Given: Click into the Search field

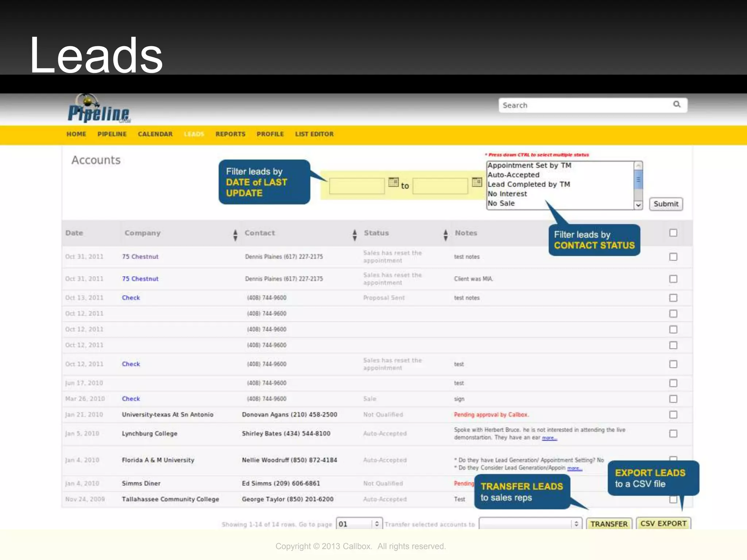Looking at the screenshot, I should (584, 105).
